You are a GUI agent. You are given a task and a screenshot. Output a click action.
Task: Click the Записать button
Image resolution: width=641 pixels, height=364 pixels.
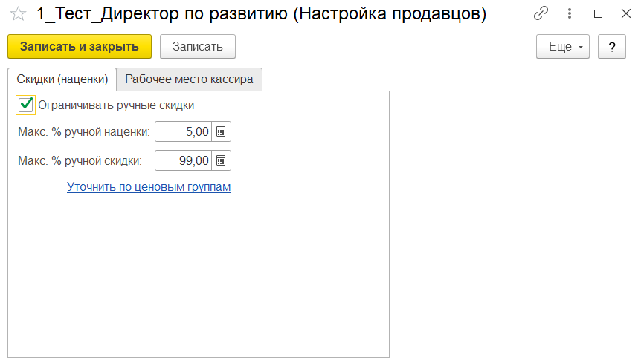tap(197, 46)
